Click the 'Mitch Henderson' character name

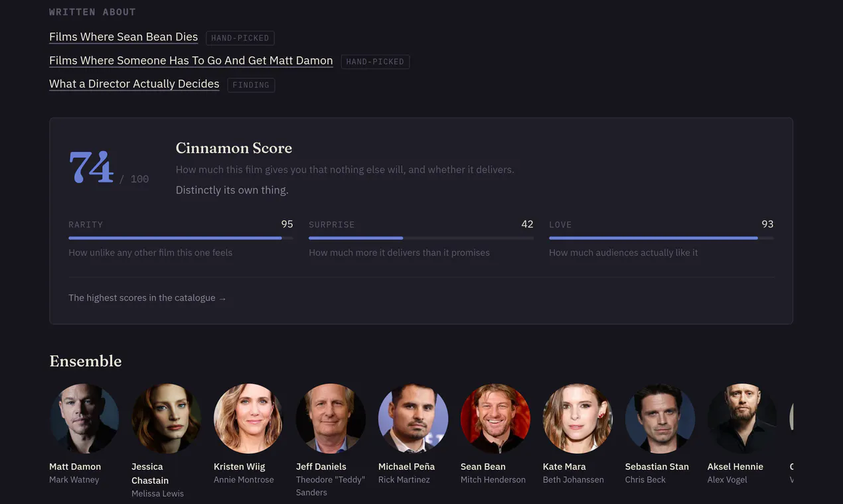coord(493,479)
